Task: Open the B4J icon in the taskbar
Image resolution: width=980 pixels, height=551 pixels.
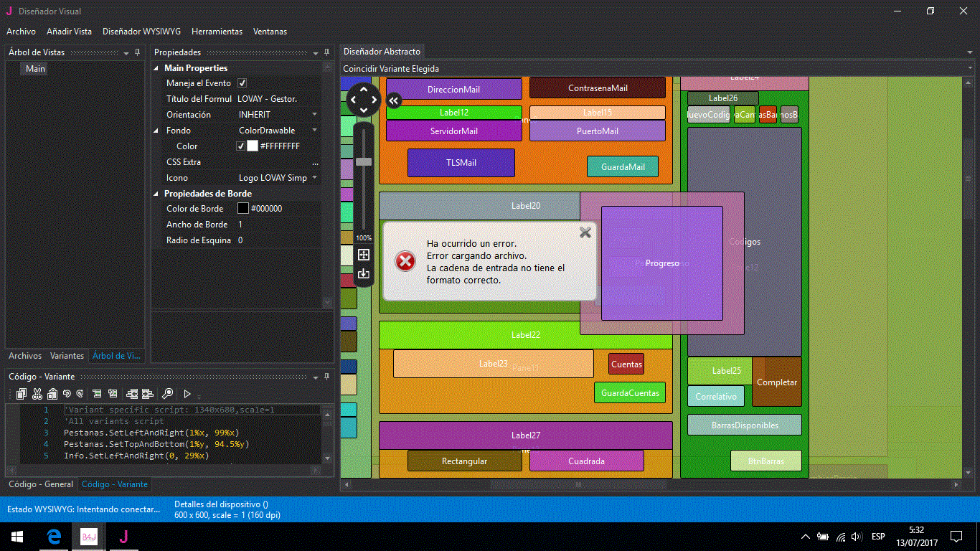Action: [x=89, y=537]
